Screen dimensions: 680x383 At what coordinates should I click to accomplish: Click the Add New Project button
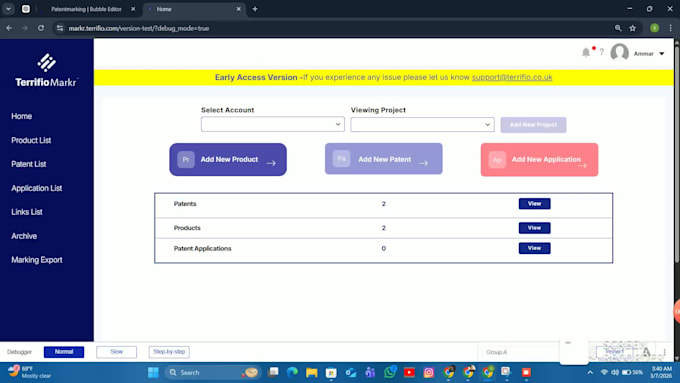pos(533,124)
